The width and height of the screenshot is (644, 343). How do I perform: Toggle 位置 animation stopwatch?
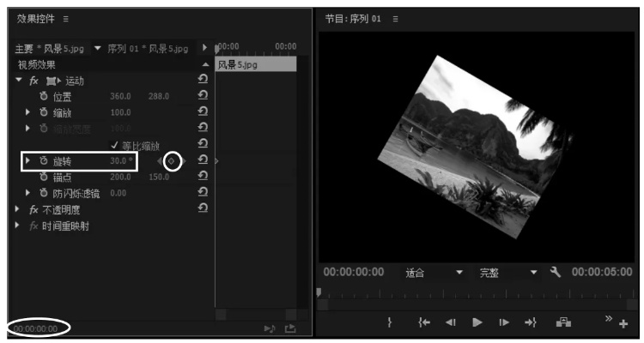tap(44, 96)
